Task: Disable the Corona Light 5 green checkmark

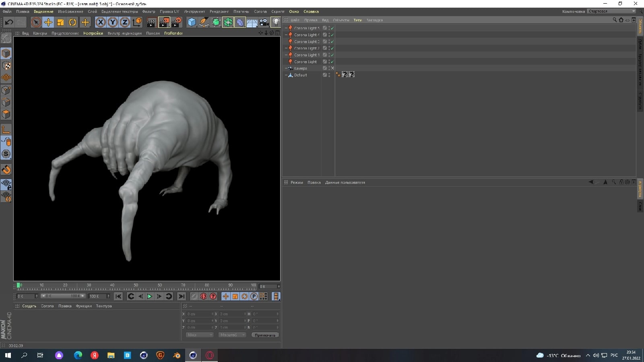Action: pos(332,28)
